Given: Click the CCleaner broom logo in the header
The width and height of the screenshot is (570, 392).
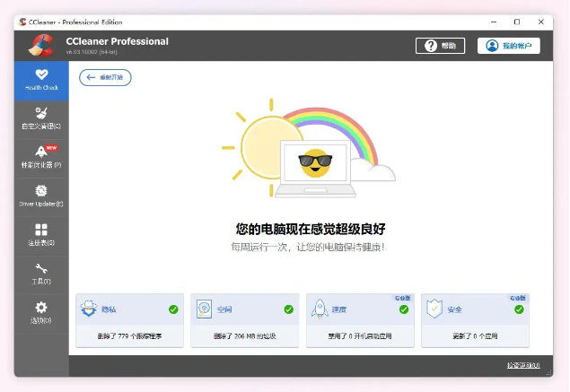Looking at the screenshot, I should (x=41, y=46).
